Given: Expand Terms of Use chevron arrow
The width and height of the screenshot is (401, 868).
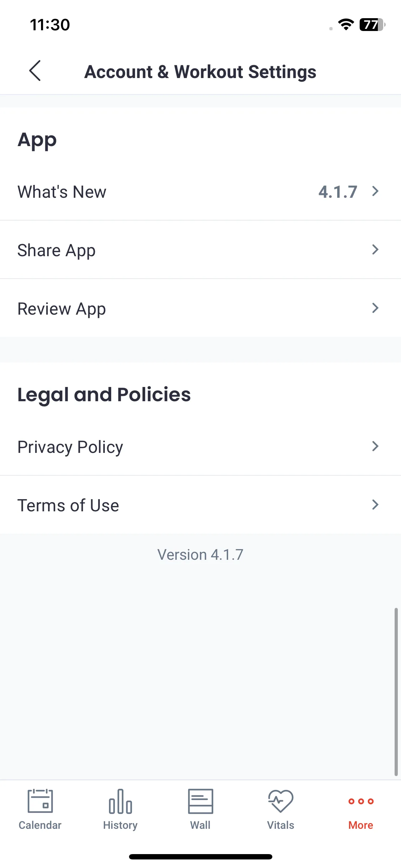Looking at the screenshot, I should pos(375,505).
